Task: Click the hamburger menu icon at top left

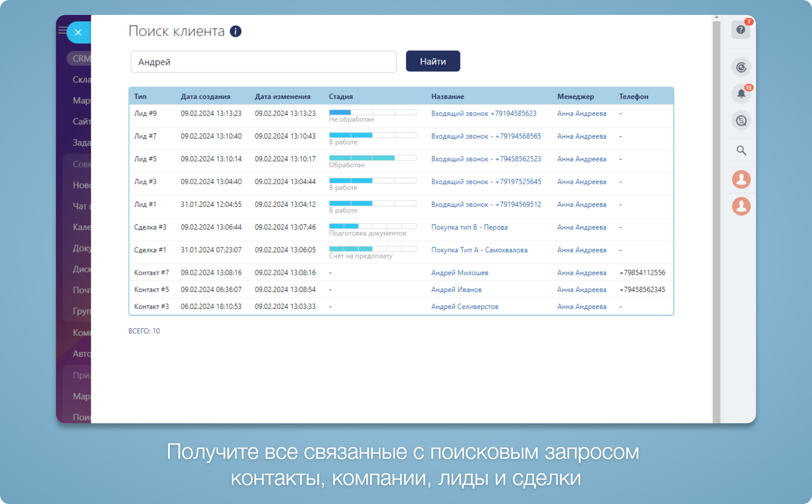Action: coord(62,31)
